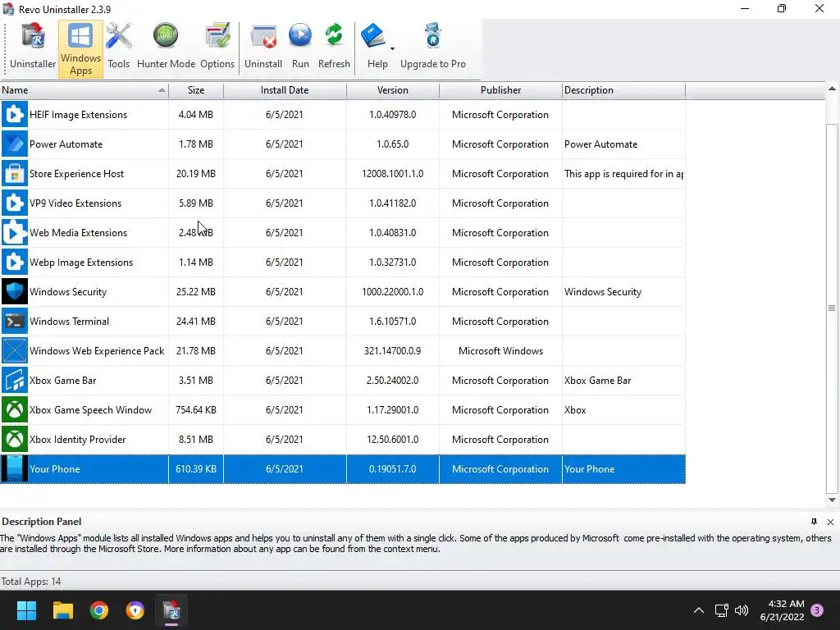
Task: Click the '20.19 MB' size cell
Action: click(x=196, y=174)
